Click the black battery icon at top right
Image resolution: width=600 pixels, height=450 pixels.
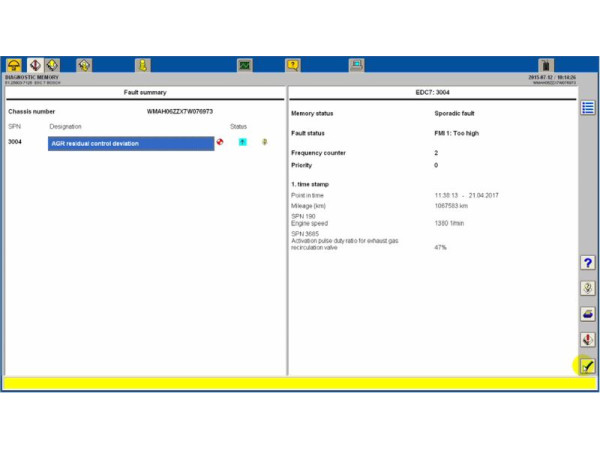pyautogui.click(x=545, y=65)
